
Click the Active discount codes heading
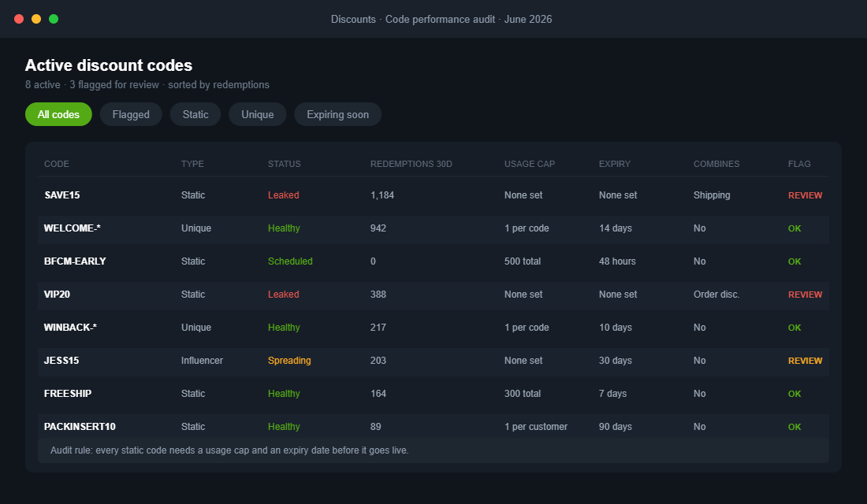click(109, 65)
